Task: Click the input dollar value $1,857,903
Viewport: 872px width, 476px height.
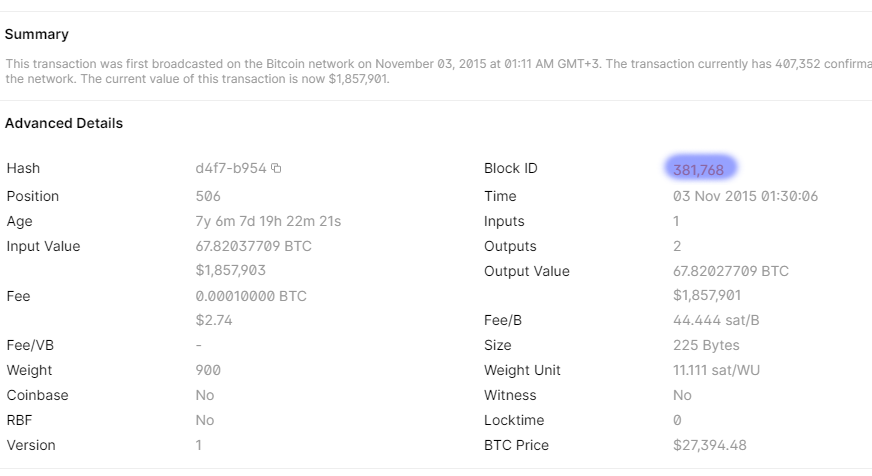Action: [x=231, y=271]
